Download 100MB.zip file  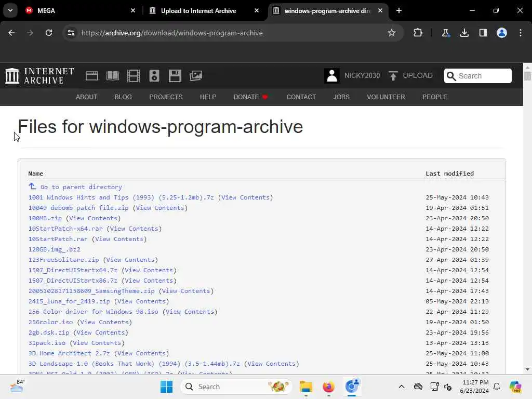click(x=45, y=218)
